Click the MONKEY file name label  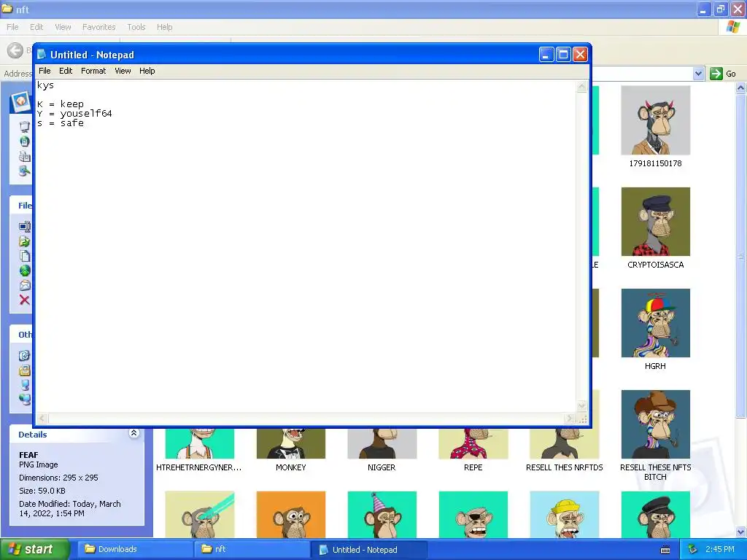290,467
